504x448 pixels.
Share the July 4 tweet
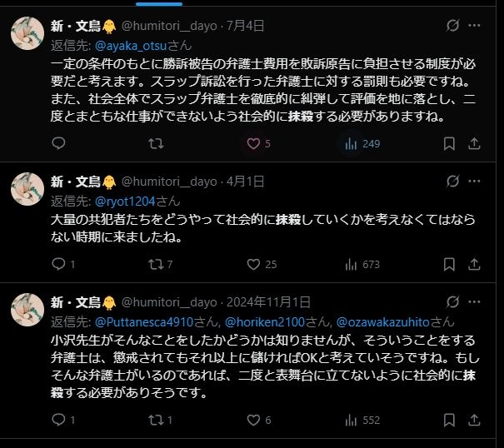pos(477,143)
